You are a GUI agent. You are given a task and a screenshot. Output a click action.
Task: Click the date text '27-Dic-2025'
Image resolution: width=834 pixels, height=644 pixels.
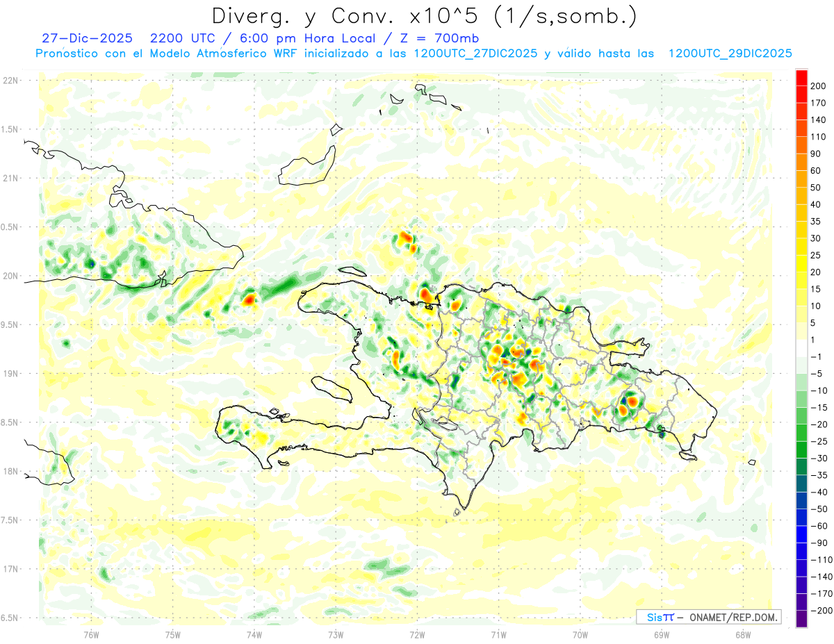87,38
